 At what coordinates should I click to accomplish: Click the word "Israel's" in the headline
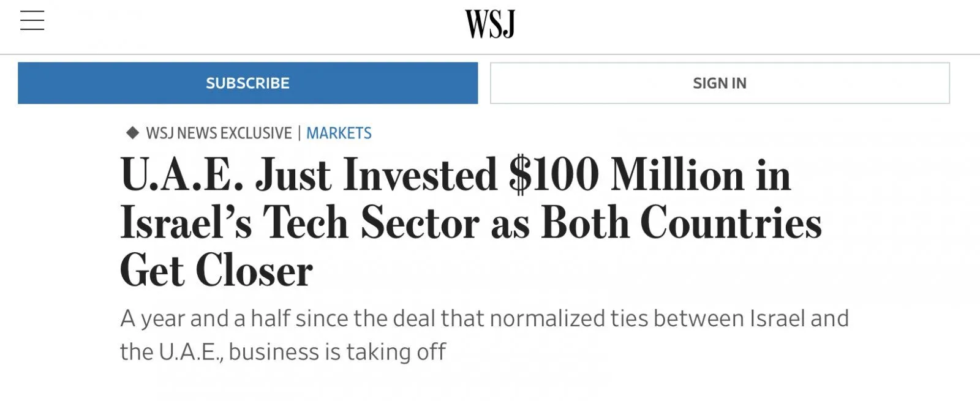[186, 223]
